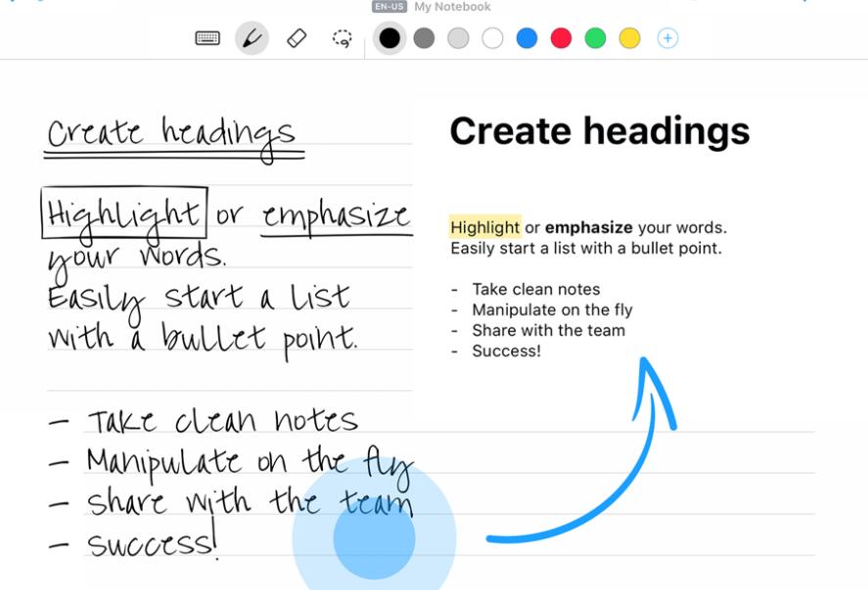Tap the boxed handwritten word Highlight
This screenshot has width=868, height=590.
point(124,213)
